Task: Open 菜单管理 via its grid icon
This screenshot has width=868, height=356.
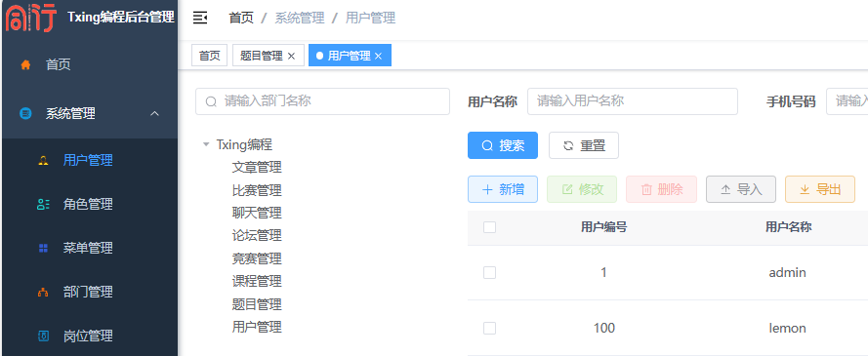Action: coord(43,248)
